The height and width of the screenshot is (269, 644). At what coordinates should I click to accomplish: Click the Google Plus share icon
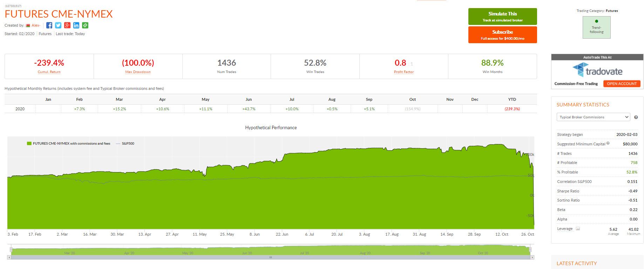click(x=67, y=25)
